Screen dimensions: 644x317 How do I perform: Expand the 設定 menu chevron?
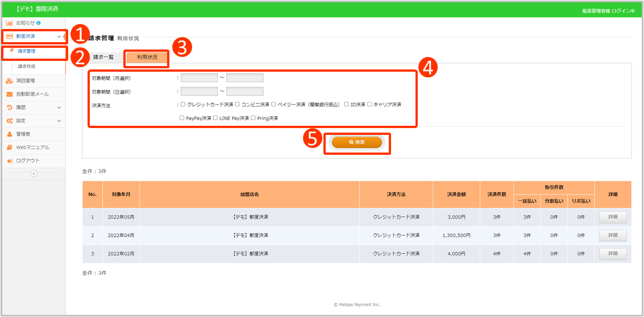[x=59, y=121]
